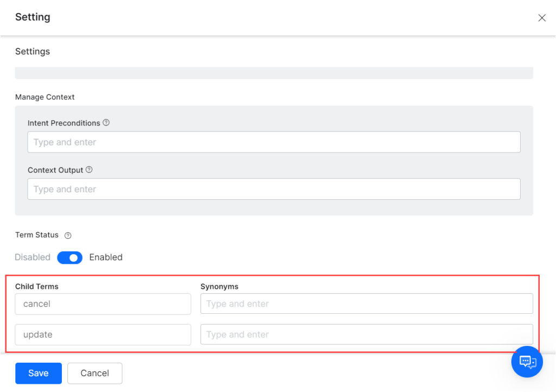Click the help icon beside Intent Preconditions

coord(106,123)
